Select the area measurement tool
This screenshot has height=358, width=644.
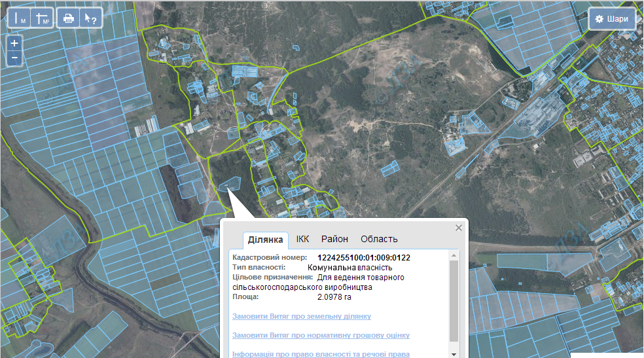(x=43, y=18)
